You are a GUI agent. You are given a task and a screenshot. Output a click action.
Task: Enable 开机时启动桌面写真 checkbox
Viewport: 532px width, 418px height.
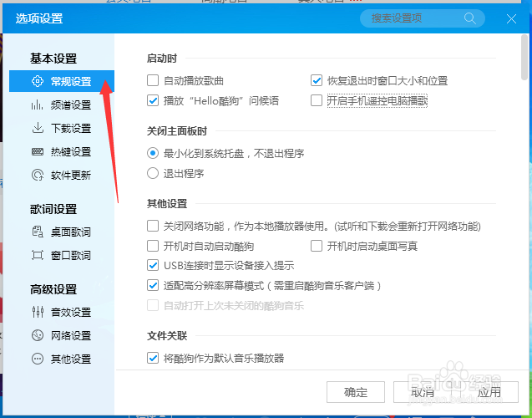(x=317, y=246)
